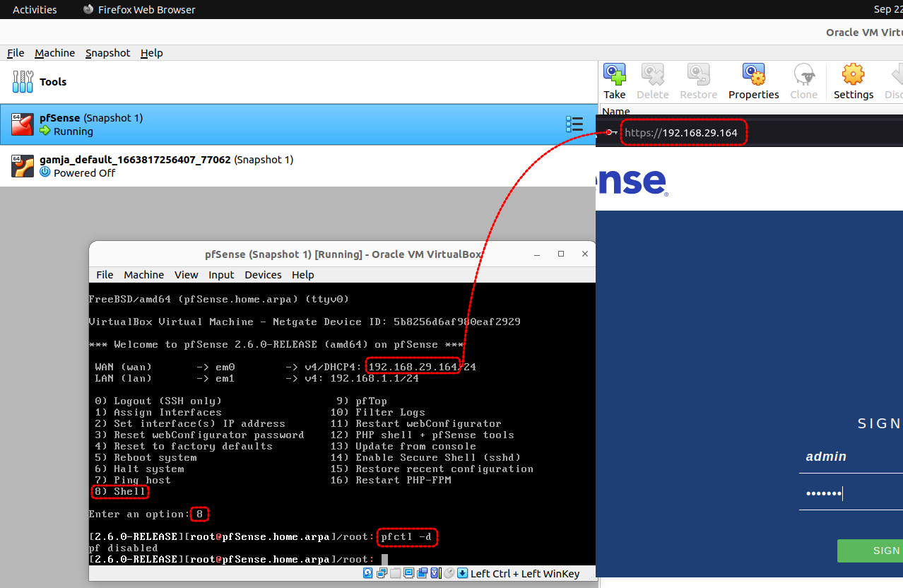
Task: Click the display monitor icon in VM status bar
Action: click(408, 573)
